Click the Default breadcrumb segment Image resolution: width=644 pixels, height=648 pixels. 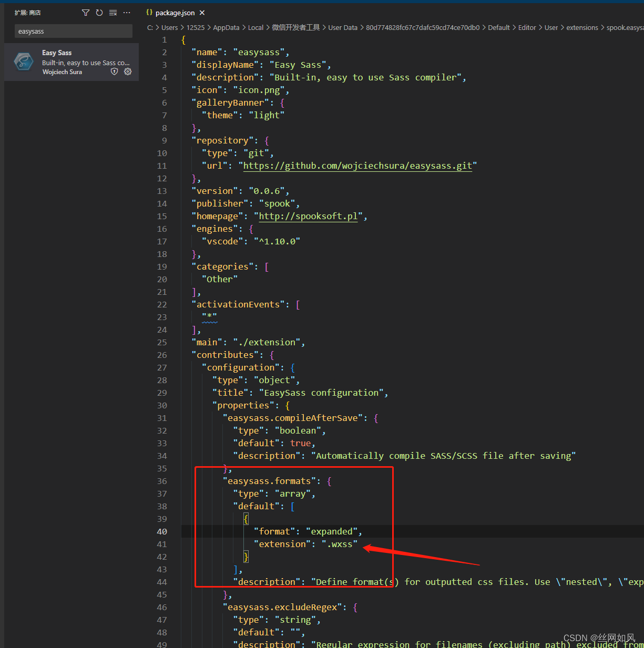pos(499,28)
